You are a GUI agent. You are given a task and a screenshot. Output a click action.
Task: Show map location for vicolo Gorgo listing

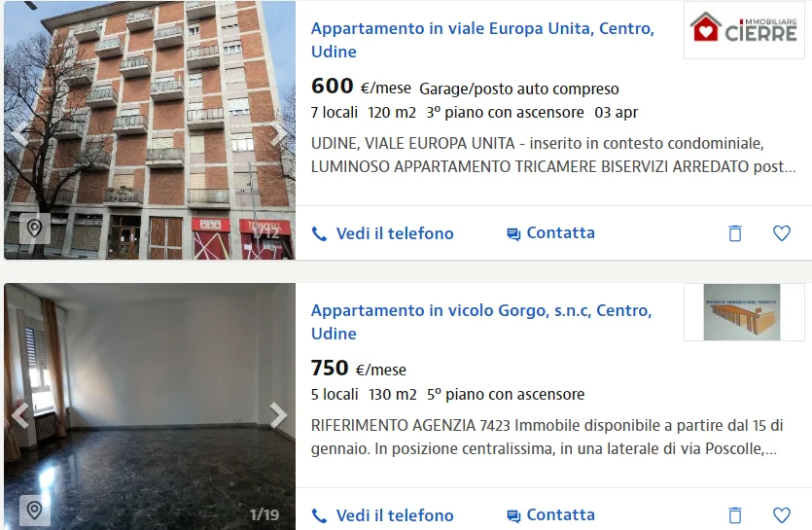click(35, 511)
